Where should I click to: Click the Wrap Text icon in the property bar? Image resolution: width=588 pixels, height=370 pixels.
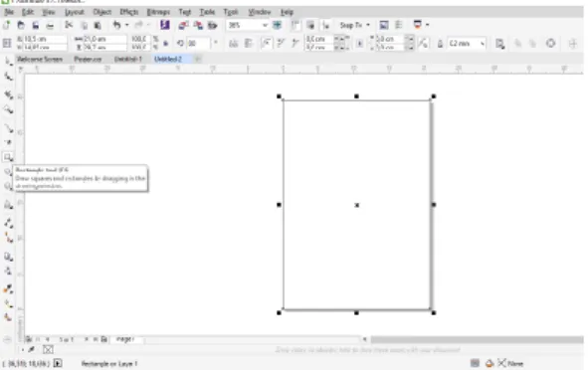(500, 44)
